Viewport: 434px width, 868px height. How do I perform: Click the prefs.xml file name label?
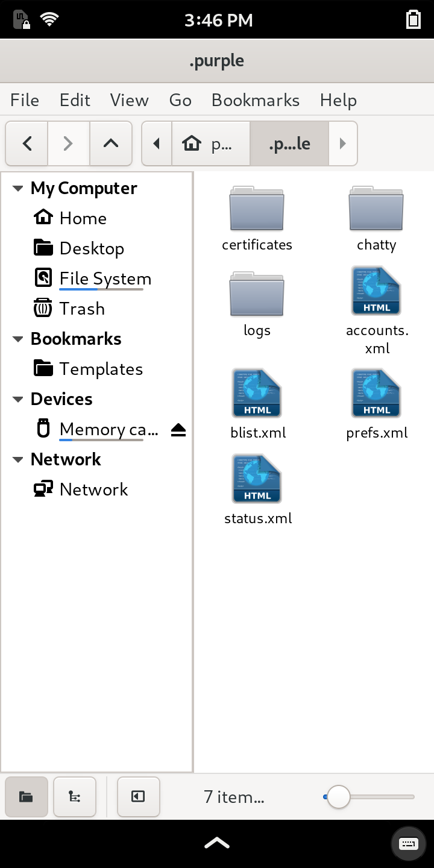coord(377,433)
